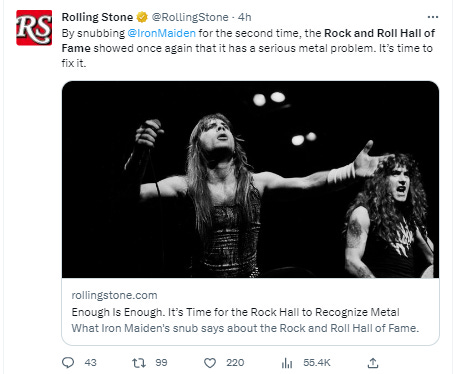View tweet analytics bar chart icon
This screenshot has width=453, height=374.
pyautogui.click(x=287, y=363)
